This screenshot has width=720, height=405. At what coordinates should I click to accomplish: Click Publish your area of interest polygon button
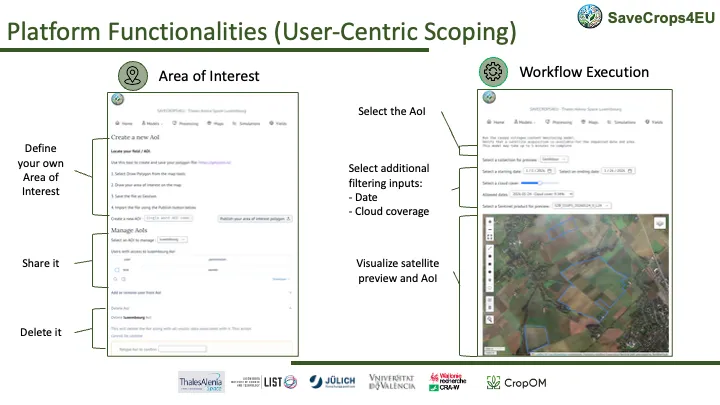255,219
